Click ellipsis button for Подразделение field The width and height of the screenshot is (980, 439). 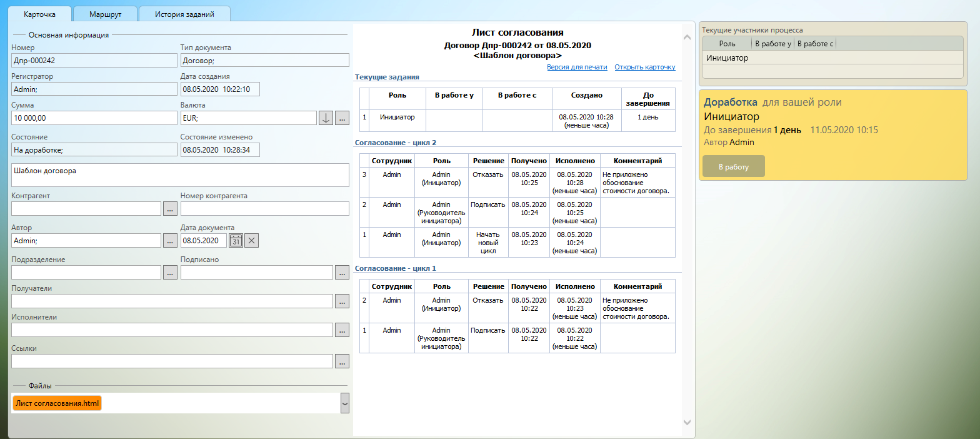click(170, 272)
